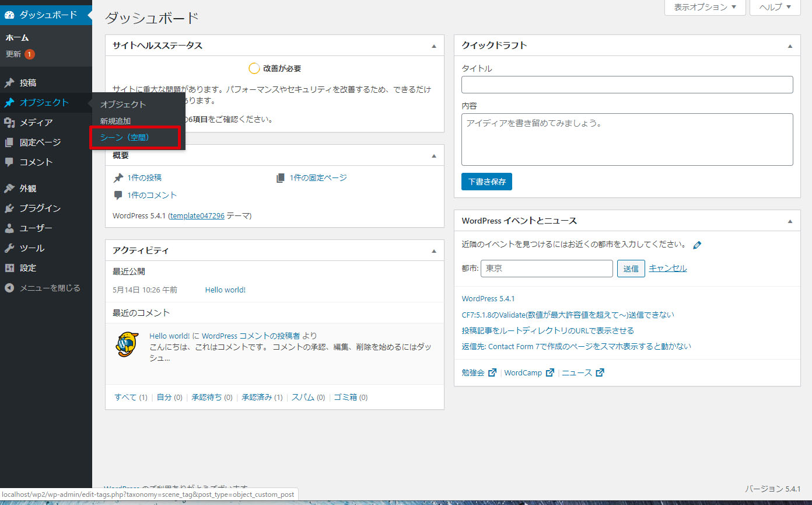The width and height of the screenshot is (812, 505).
Task: Click the update count badge next to 更新
Action: [30, 54]
